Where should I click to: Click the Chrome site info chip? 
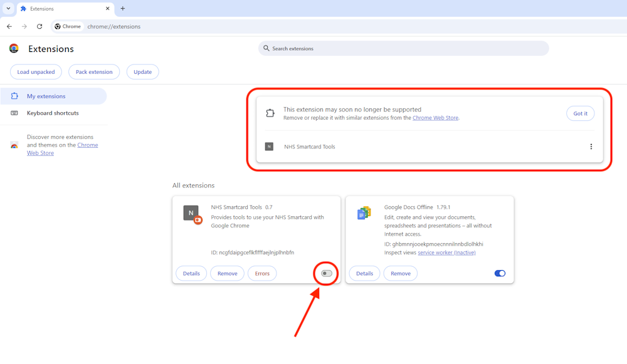68,26
